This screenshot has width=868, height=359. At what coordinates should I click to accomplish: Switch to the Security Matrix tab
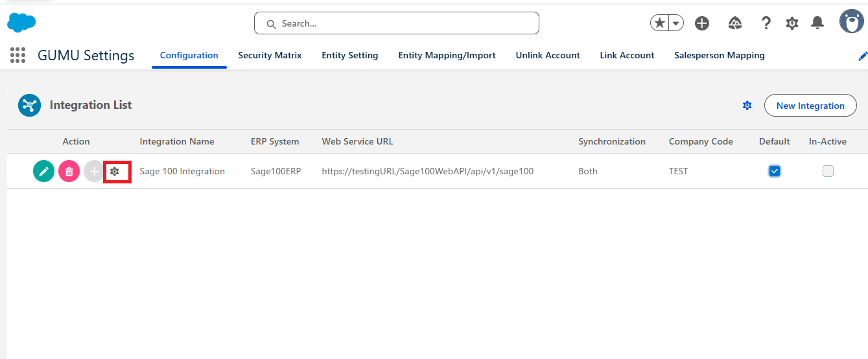pos(270,55)
